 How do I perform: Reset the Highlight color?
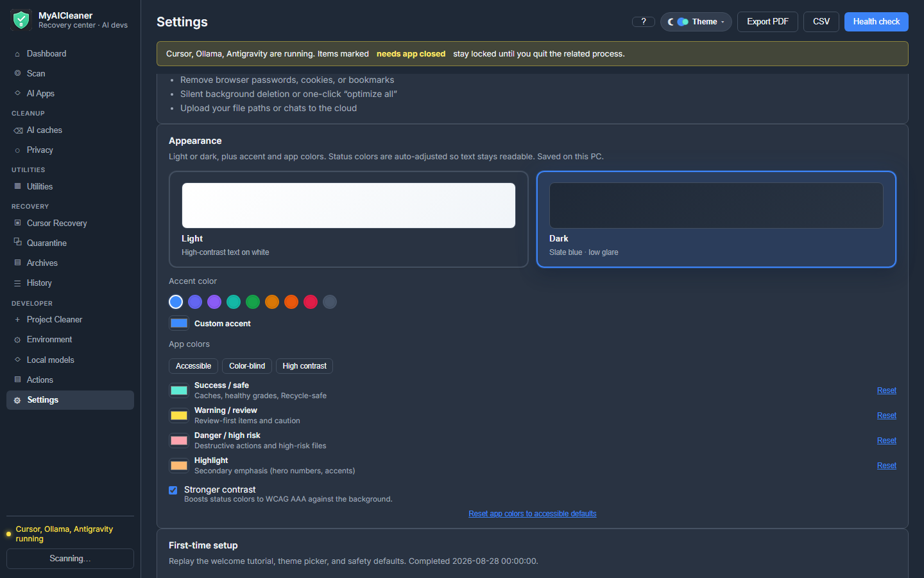[x=887, y=466]
